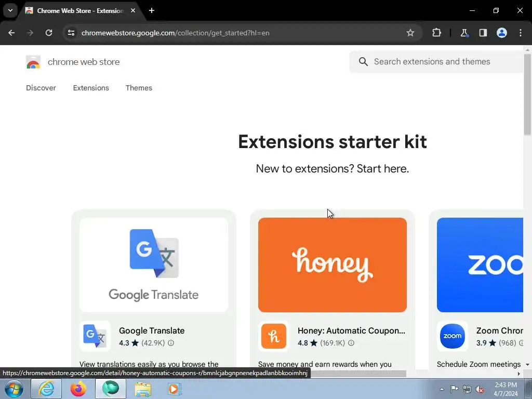Image resolution: width=532 pixels, height=399 pixels.
Task: Click the address bar URL
Action: [175, 33]
